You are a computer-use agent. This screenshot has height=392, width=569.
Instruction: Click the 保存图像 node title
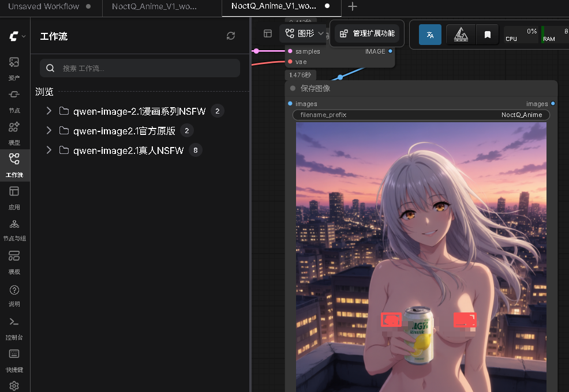click(315, 88)
